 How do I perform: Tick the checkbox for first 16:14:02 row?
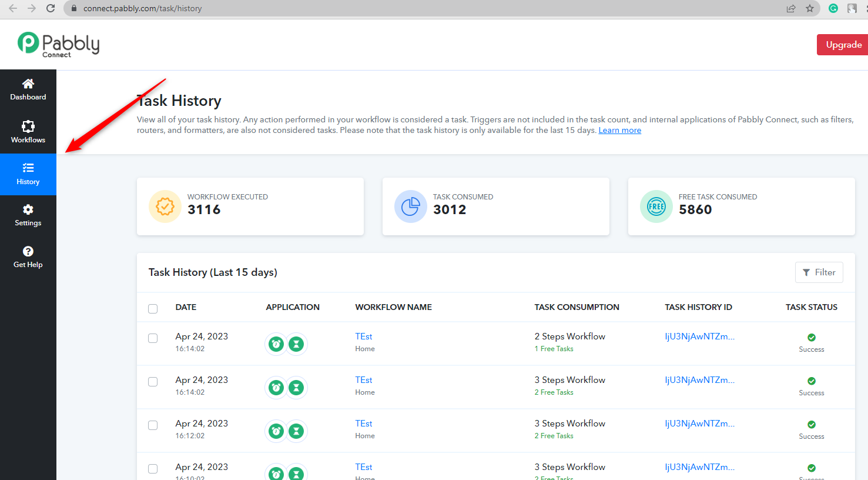tap(153, 338)
